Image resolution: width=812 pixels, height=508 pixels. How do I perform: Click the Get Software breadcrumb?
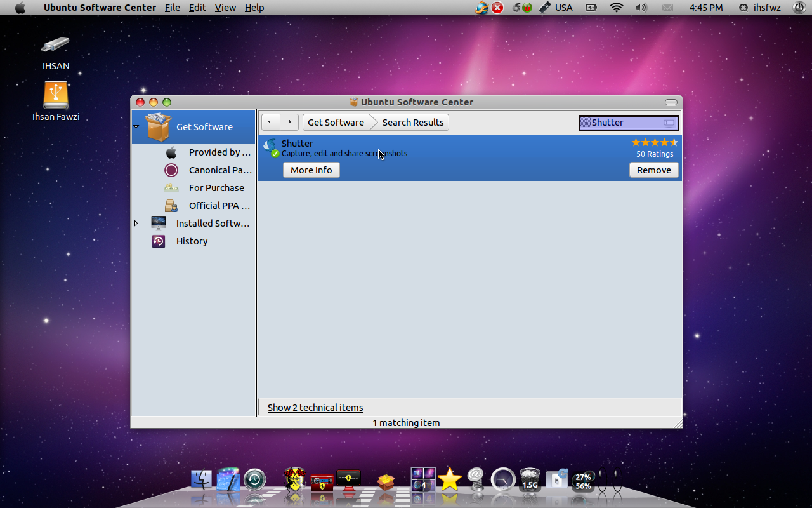[x=336, y=123]
